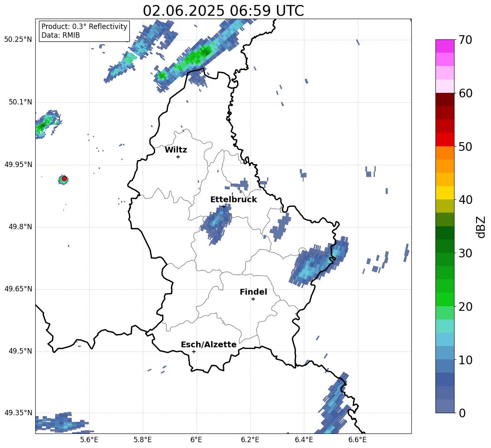Screen dimensions: 491x448
Task: Click the title 02.06.2025 06:59 UTC
Action: [223, 11]
